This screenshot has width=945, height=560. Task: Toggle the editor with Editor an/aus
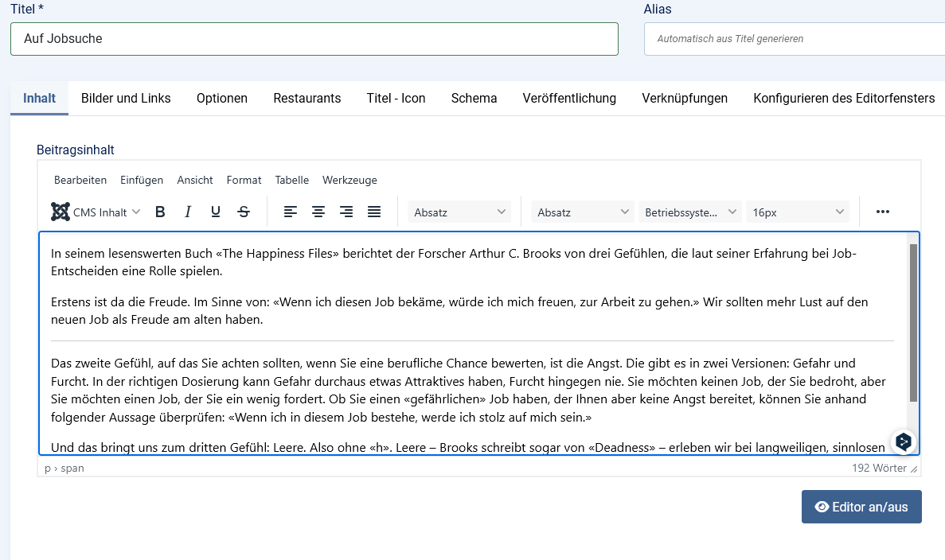click(x=861, y=507)
